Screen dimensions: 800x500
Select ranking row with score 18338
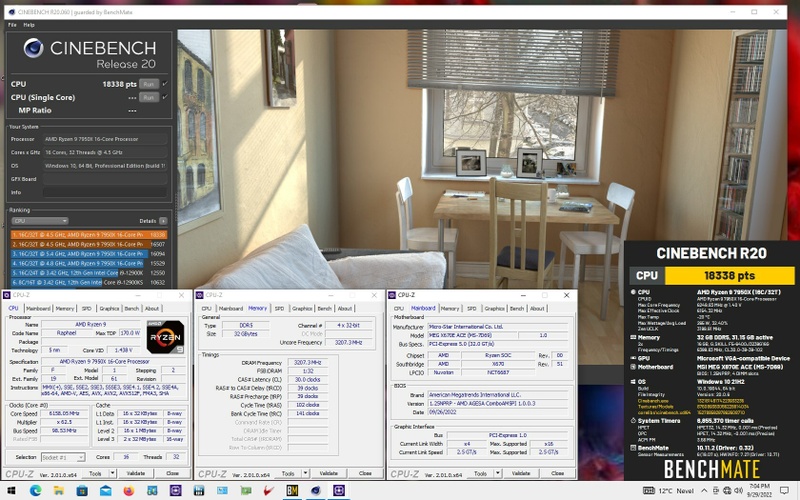pos(89,235)
